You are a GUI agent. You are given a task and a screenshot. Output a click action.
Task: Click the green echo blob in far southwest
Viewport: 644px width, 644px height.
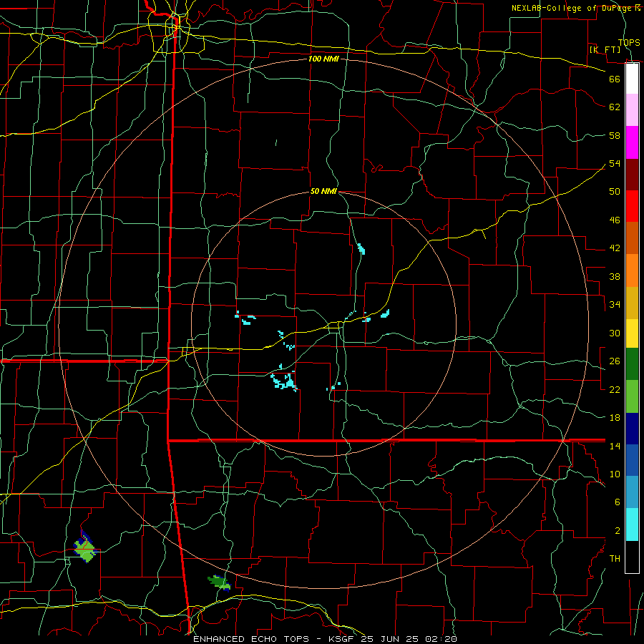point(85,547)
